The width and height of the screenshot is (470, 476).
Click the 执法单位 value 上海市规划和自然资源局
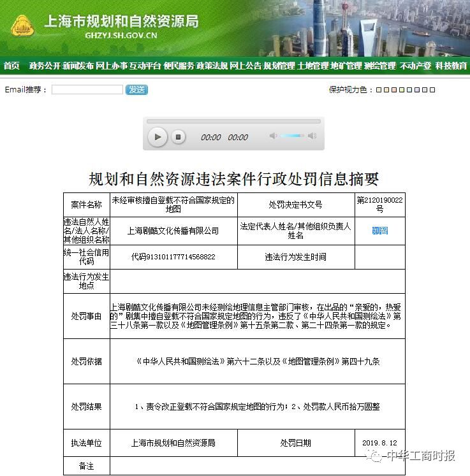click(173, 443)
